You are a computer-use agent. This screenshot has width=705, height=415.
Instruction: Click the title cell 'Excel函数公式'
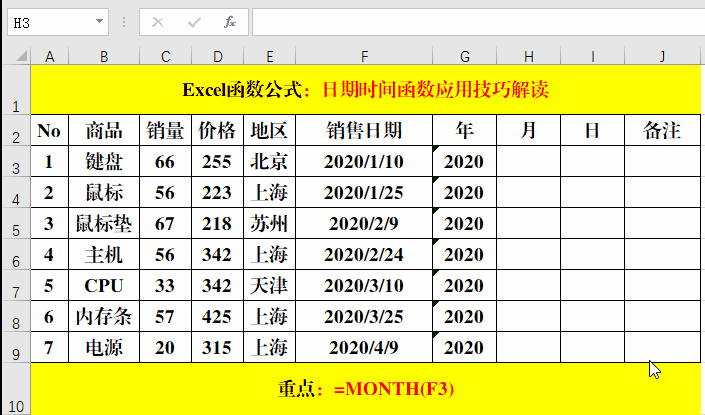point(366,89)
